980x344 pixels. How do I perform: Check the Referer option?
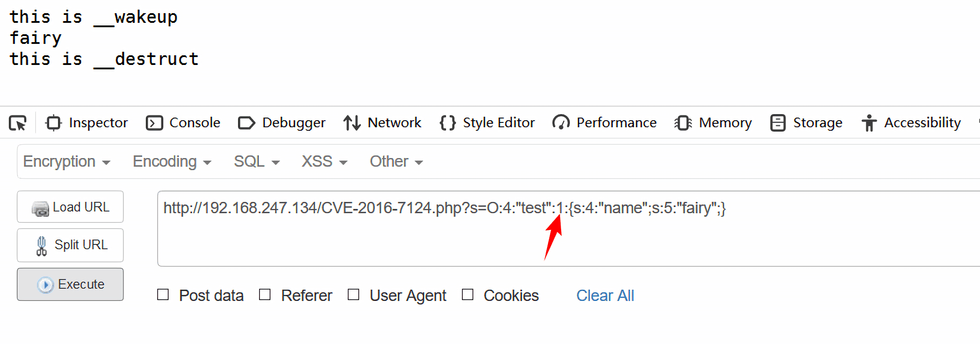tap(265, 295)
